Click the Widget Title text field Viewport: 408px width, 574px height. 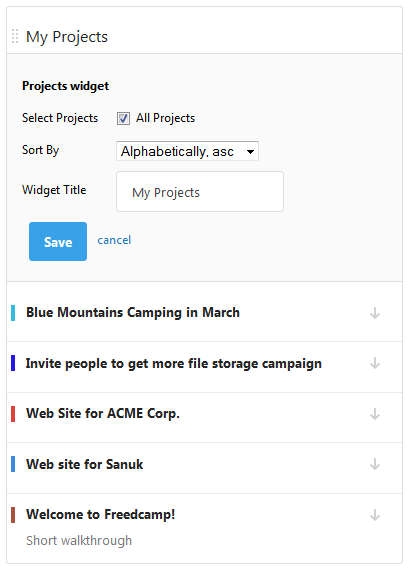tap(200, 192)
